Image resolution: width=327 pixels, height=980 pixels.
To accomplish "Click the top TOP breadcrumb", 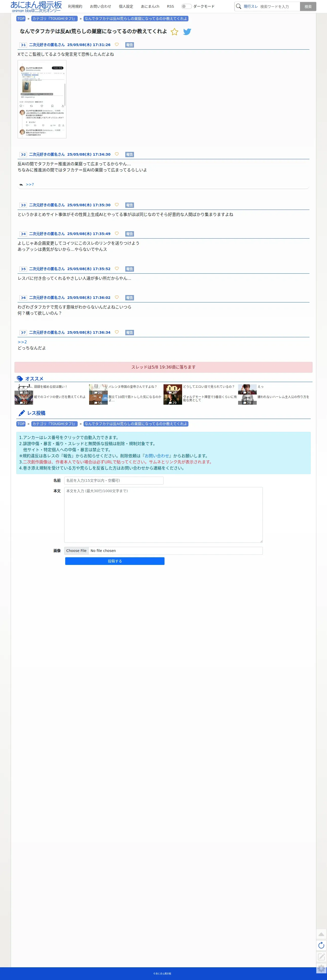I will [21, 19].
